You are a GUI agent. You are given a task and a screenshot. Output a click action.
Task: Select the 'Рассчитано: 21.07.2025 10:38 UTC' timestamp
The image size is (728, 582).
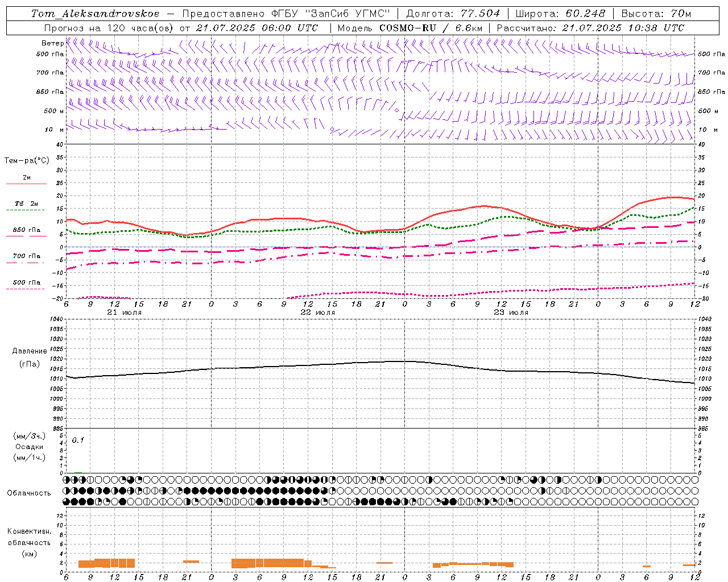point(590,28)
